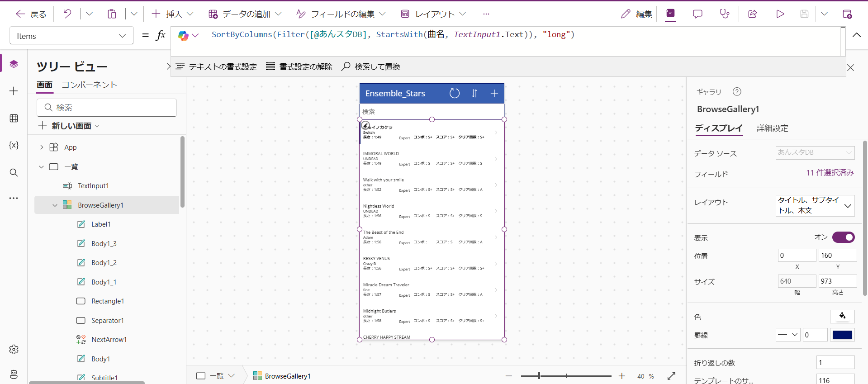Click the zoom slider handle

click(x=539, y=376)
